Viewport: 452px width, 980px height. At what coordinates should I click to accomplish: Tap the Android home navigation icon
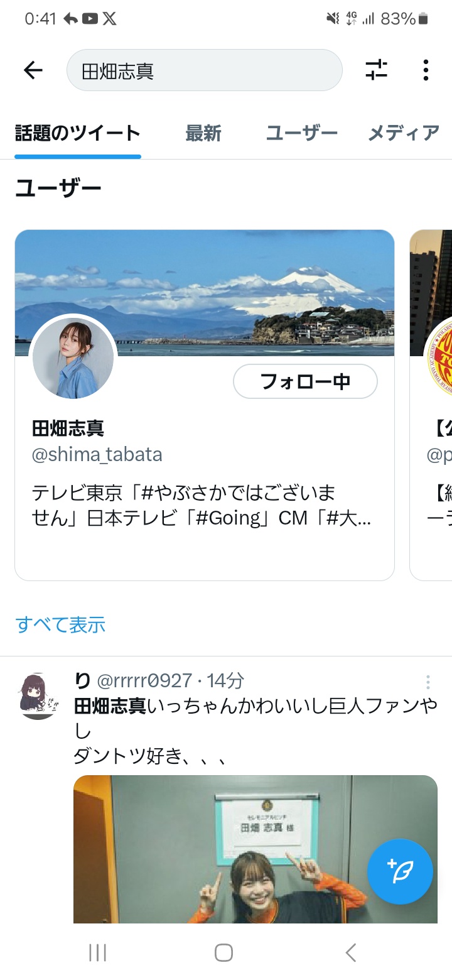point(224,953)
